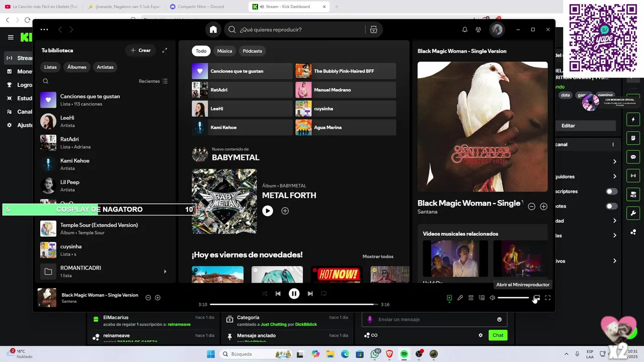This screenshot has width=644, height=362.
Task: Skip to the next track
Action: pos(310,294)
